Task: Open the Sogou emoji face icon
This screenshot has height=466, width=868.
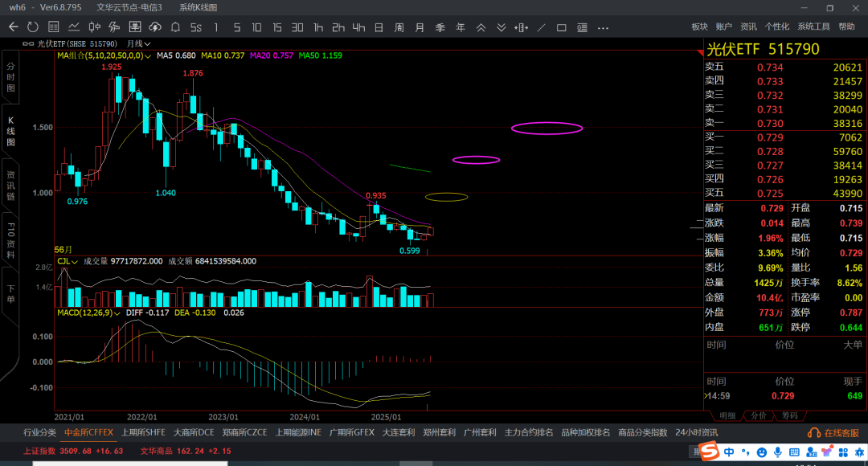Action: tap(762, 452)
